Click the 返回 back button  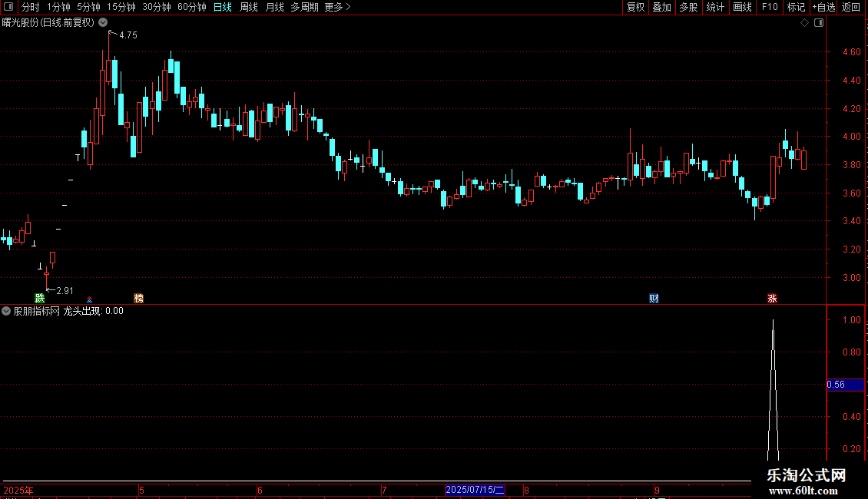pos(851,7)
